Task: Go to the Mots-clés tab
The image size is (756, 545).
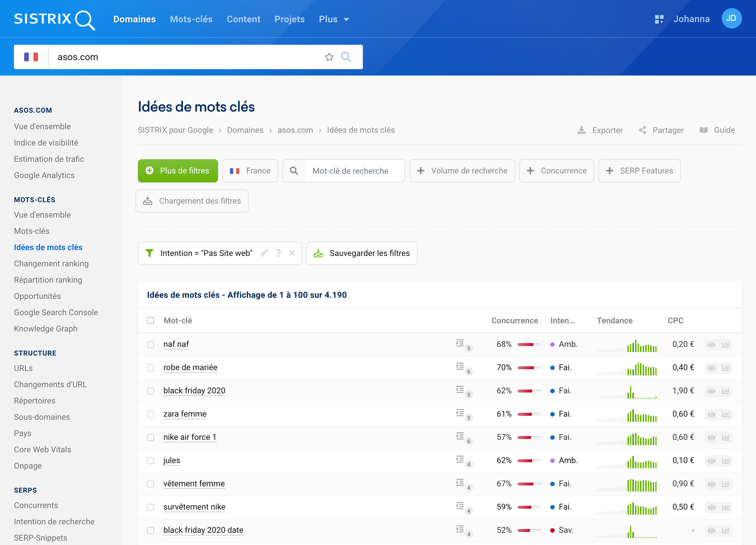Action: [191, 19]
